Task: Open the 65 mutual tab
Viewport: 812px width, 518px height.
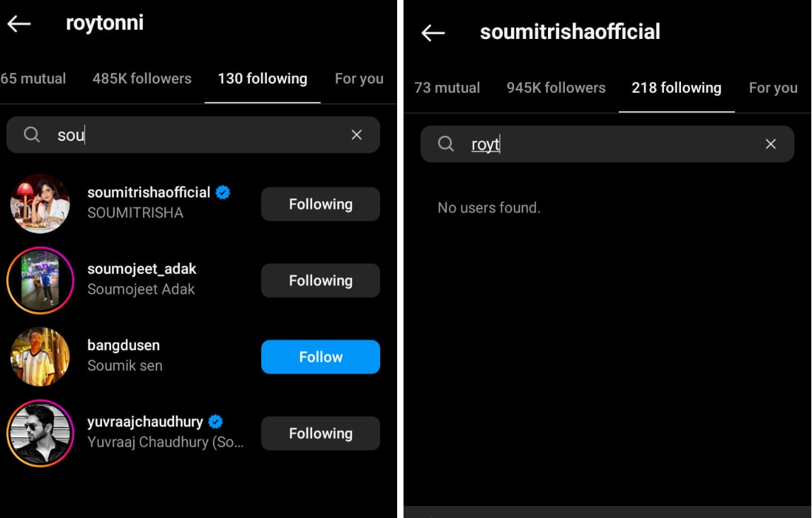Action: [x=33, y=79]
